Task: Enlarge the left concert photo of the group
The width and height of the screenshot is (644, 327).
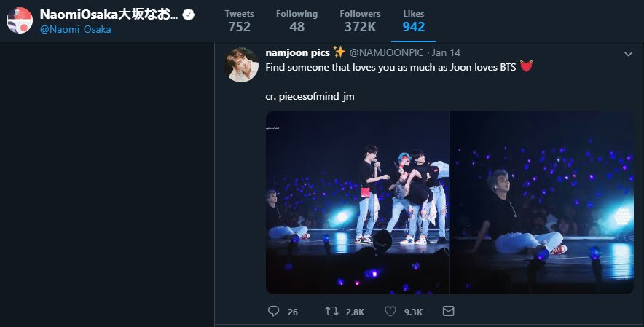Action: click(x=357, y=202)
